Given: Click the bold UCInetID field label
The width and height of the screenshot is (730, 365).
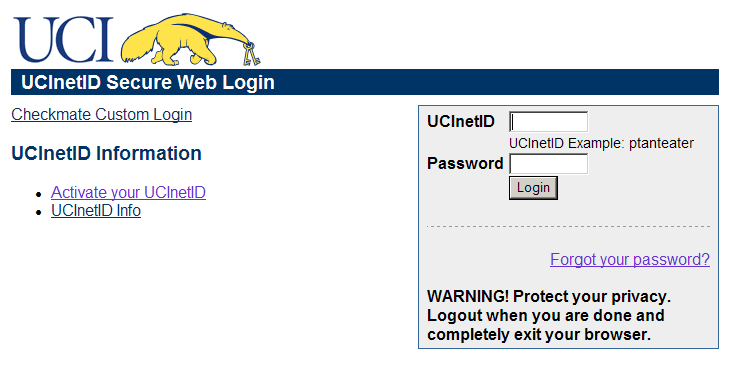Looking at the screenshot, I should 461,122.
